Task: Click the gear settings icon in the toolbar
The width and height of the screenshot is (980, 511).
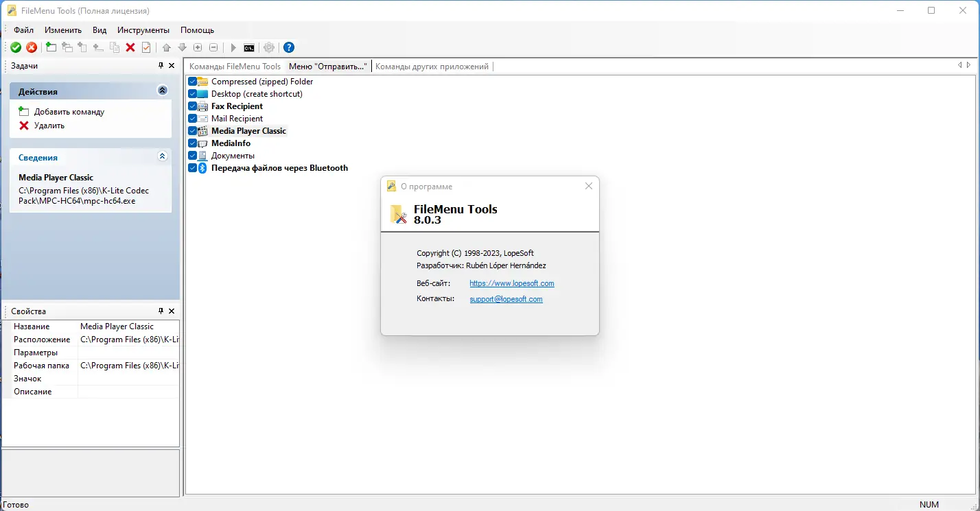Action: coord(268,47)
